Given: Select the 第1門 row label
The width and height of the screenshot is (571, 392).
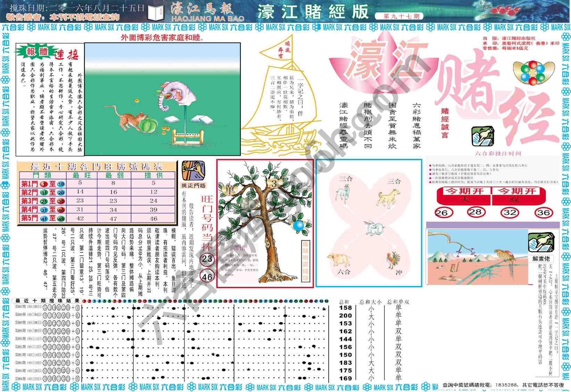Looking at the screenshot, I should click(x=43, y=184).
